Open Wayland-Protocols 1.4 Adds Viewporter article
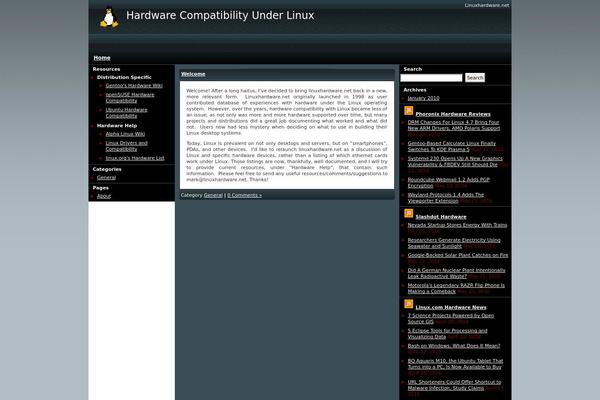The height and width of the screenshot is (400, 600). coord(446,198)
